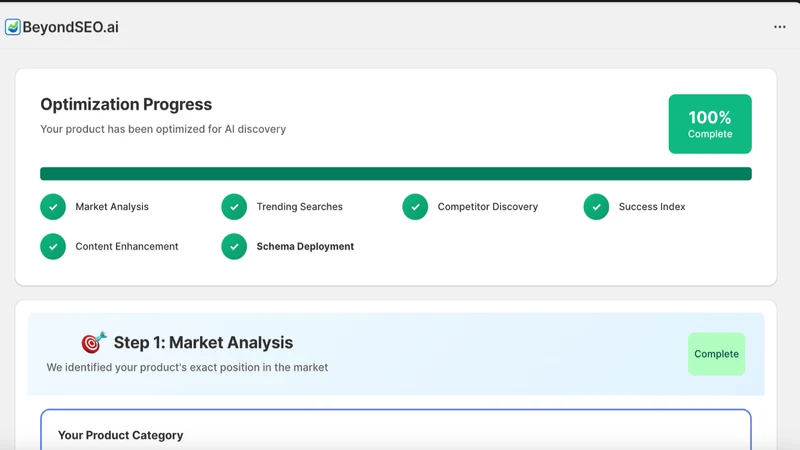800x450 pixels.
Task: Open the three-dot more options menu
Action: 780,27
